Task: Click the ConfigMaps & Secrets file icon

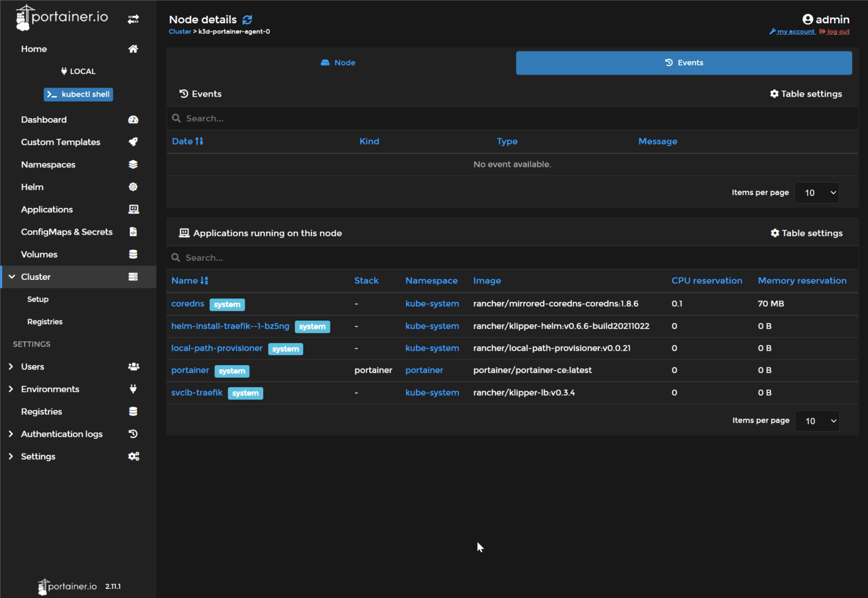Action: click(133, 232)
